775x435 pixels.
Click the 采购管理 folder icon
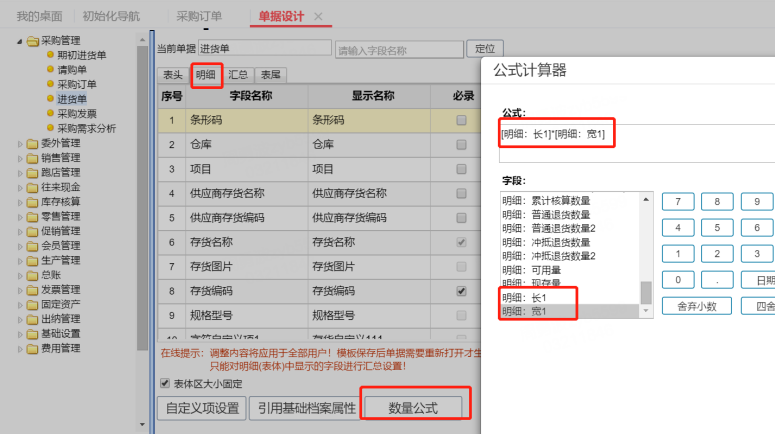click(x=33, y=41)
